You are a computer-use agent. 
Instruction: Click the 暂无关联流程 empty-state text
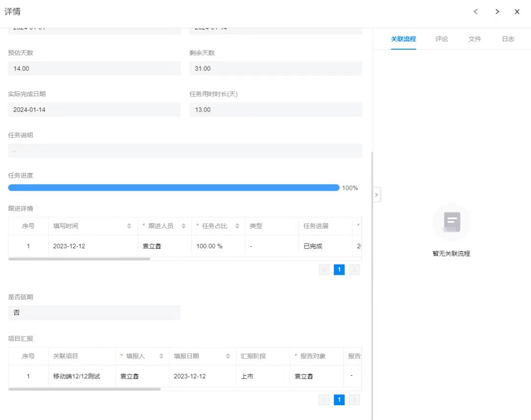coord(451,254)
